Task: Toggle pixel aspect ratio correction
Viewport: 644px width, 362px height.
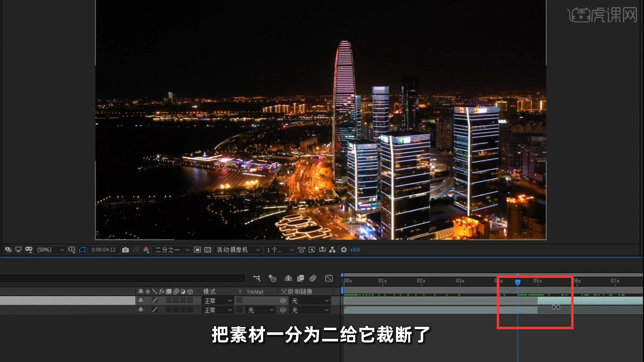Action: click(x=302, y=250)
